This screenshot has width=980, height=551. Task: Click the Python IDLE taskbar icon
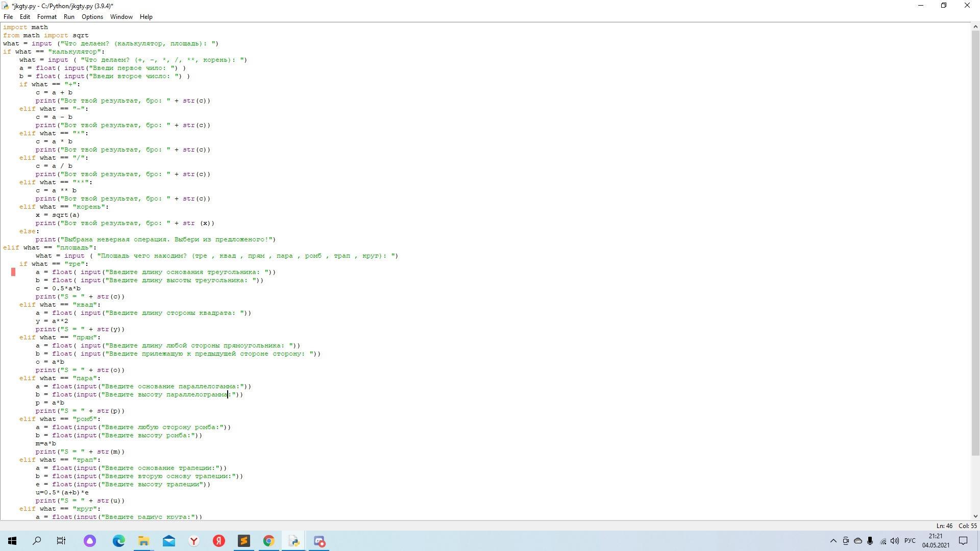(x=294, y=541)
